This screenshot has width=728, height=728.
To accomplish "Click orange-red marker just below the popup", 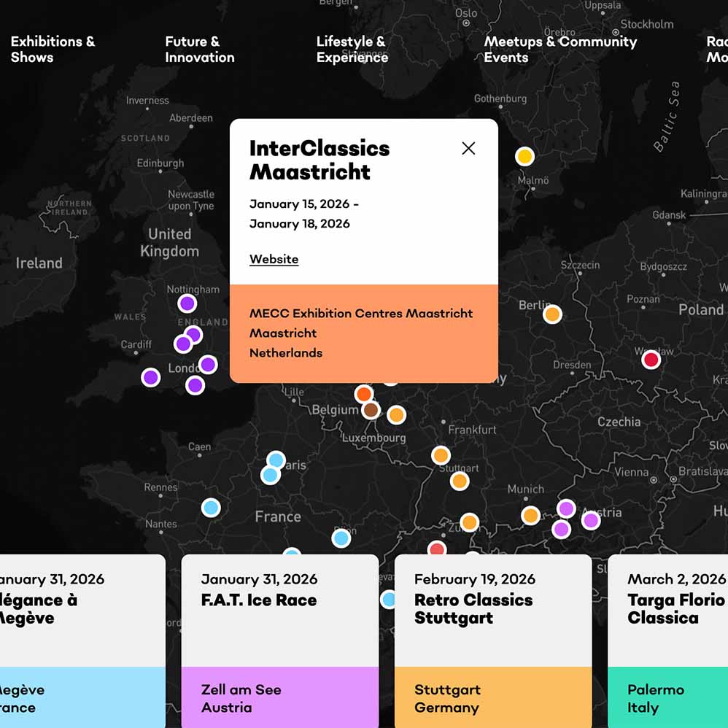I will [x=364, y=394].
